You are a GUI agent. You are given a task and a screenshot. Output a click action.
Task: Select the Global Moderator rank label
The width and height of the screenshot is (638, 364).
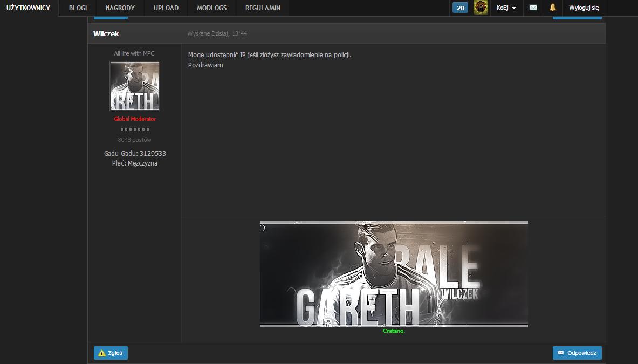tap(135, 119)
